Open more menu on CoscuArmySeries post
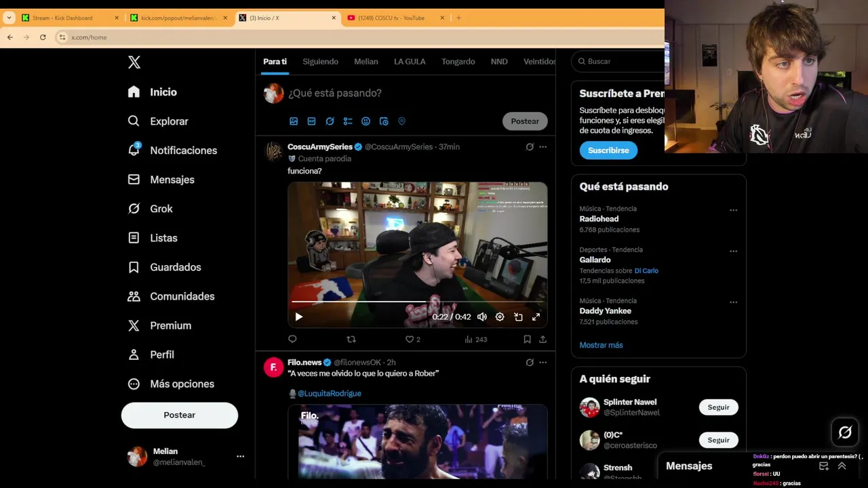Screen dimensions: 868x488 (x=542, y=147)
